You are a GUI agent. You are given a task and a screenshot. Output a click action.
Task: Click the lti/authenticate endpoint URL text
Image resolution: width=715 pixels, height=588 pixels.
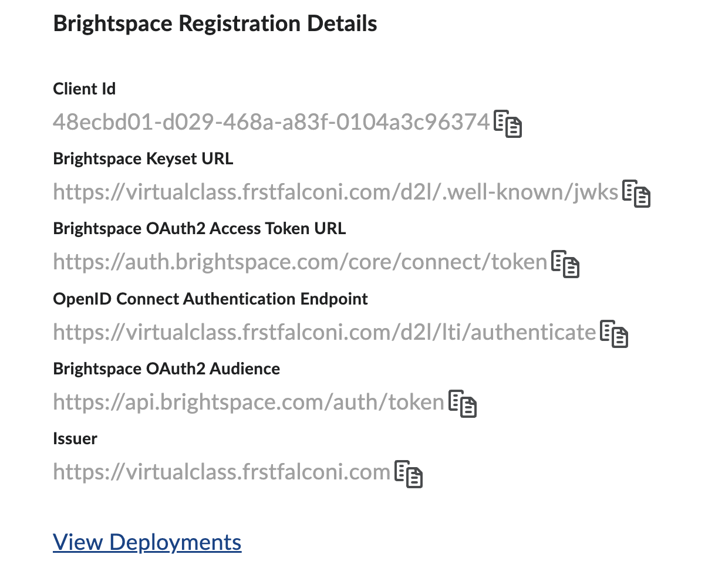[325, 332]
